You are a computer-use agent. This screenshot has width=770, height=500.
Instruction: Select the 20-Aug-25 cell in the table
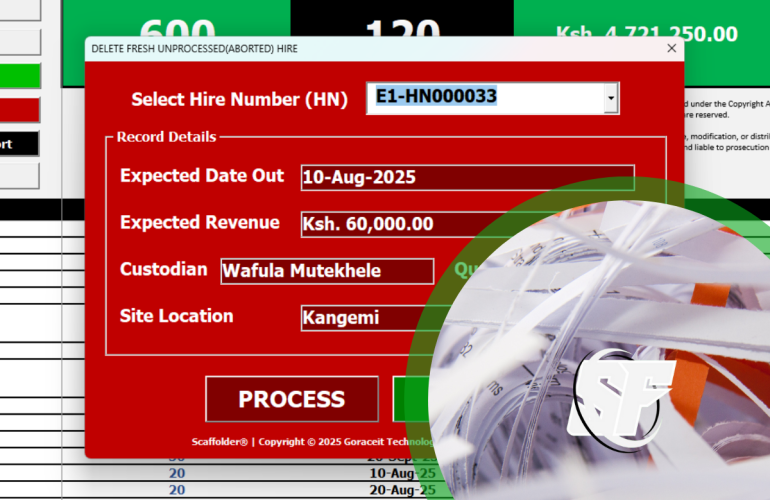tap(401, 490)
